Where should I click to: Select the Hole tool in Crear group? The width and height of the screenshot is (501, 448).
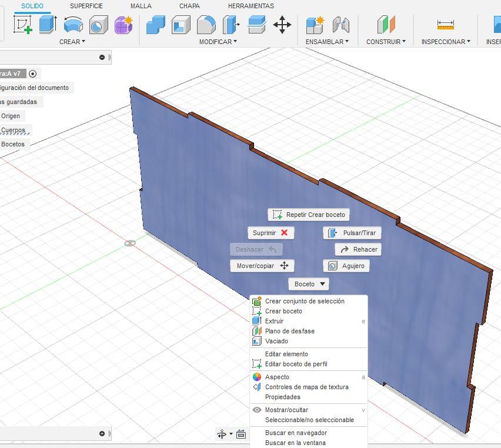coord(98,25)
